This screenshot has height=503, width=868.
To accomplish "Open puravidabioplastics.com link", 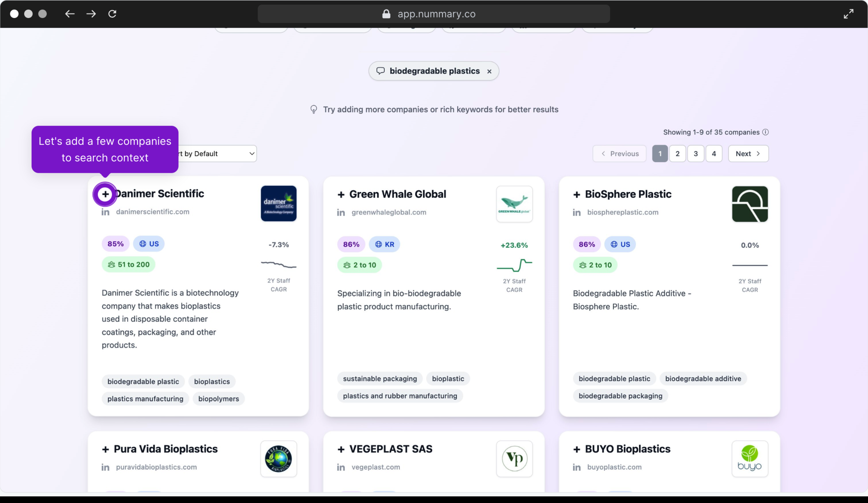I will tap(156, 467).
